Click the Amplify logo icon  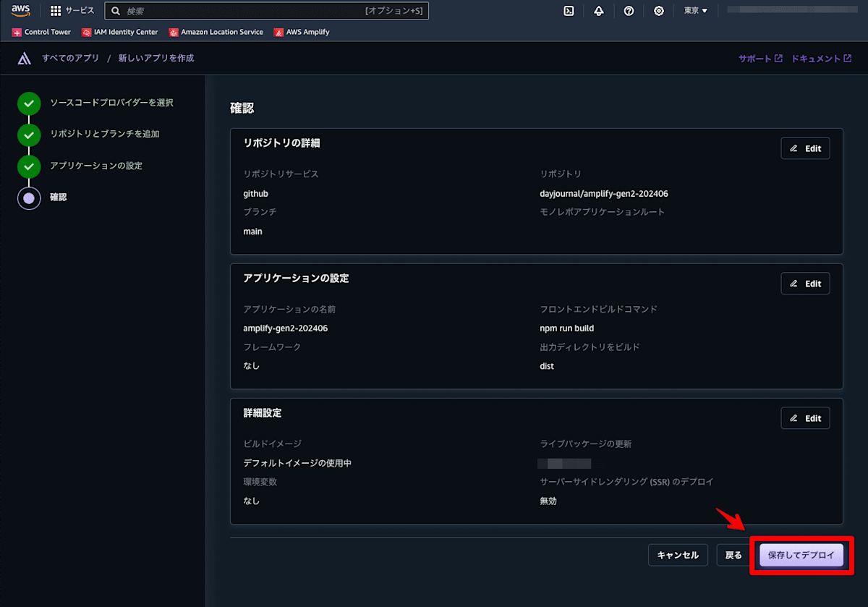(25, 59)
